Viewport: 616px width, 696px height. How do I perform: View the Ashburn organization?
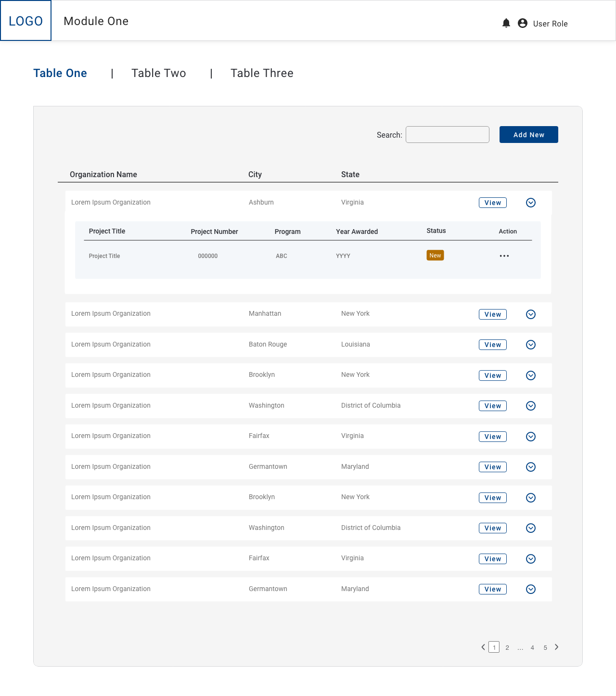point(493,203)
